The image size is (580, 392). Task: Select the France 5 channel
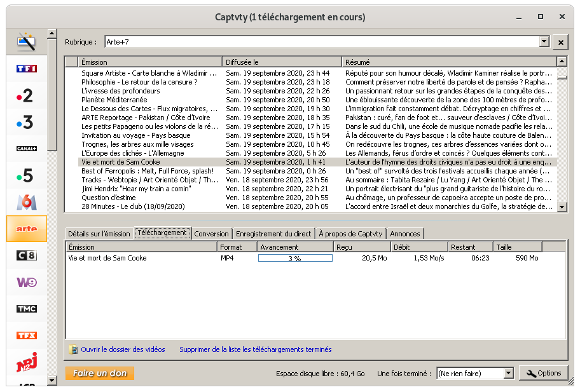click(26, 175)
